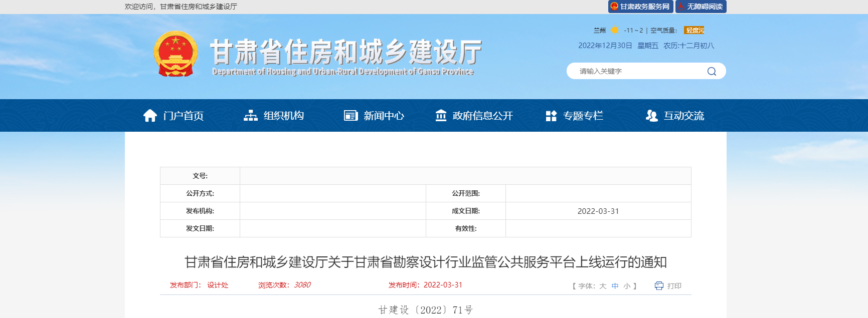
Task: Click the 打印 print link
Action: tap(674, 286)
